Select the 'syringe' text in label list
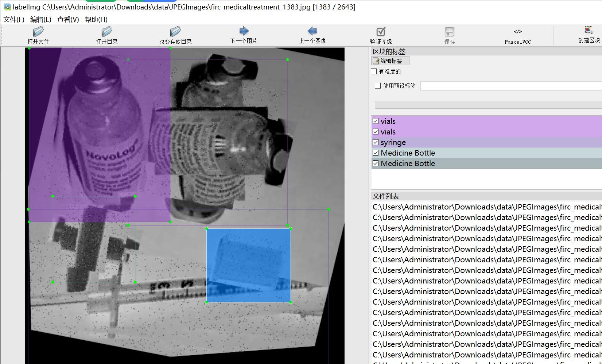The image size is (602, 364). 393,142
